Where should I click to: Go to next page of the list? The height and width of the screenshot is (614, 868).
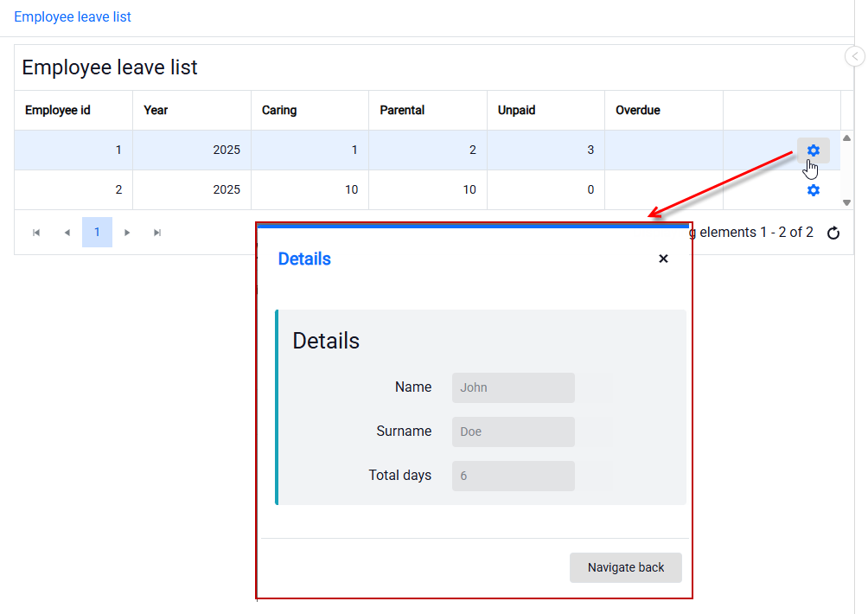pyautogui.click(x=127, y=233)
